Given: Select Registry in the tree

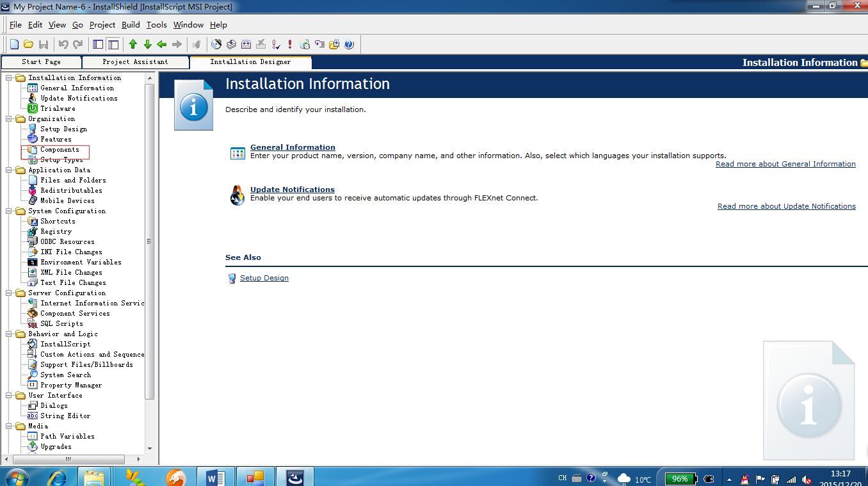Looking at the screenshot, I should [x=56, y=232].
